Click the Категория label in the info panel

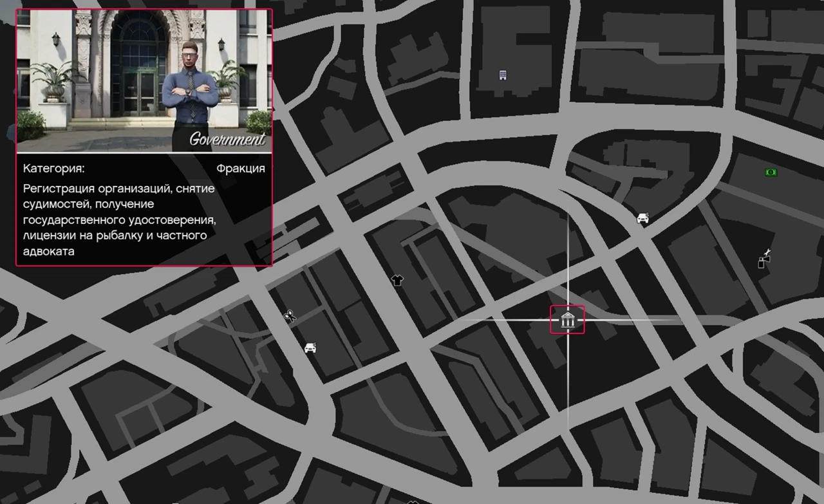(x=54, y=169)
